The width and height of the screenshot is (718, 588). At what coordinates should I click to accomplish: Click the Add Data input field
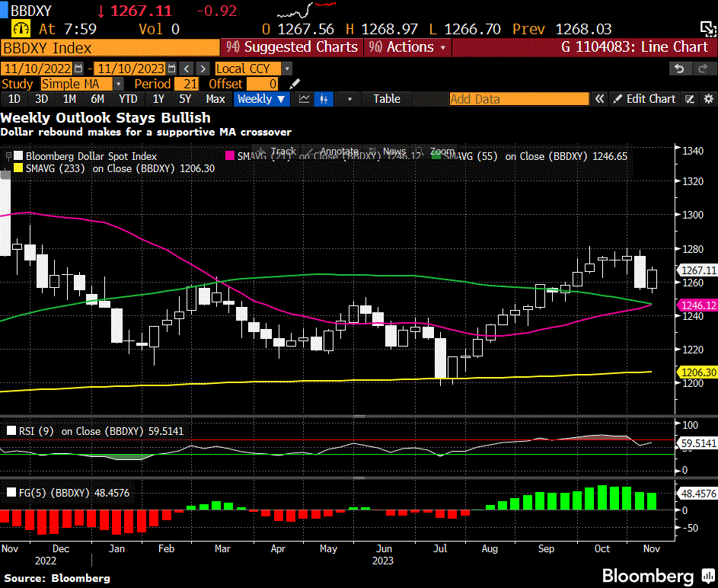click(519, 99)
